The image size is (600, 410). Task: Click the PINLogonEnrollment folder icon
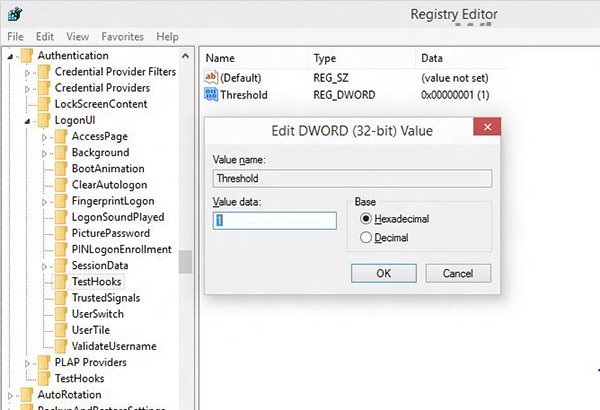(x=61, y=249)
